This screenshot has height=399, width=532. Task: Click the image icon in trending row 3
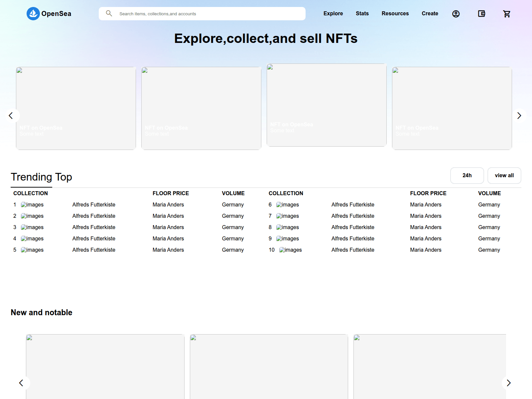(x=32, y=227)
